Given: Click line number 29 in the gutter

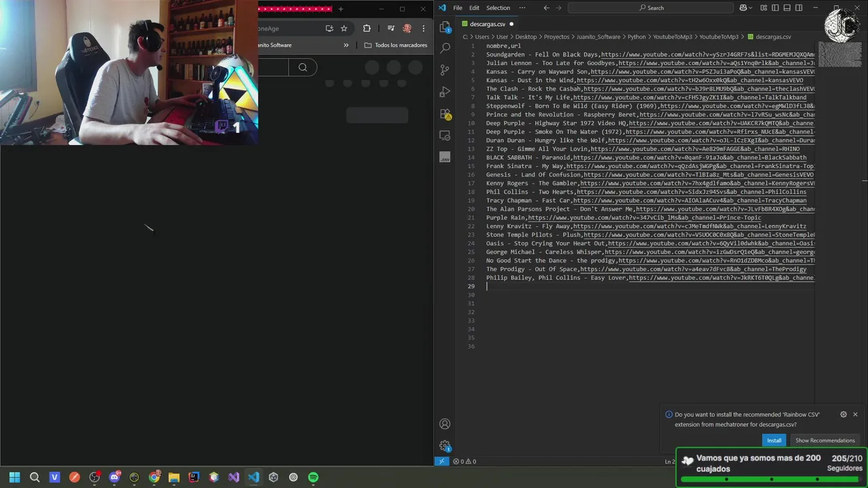Looking at the screenshot, I should (x=471, y=287).
